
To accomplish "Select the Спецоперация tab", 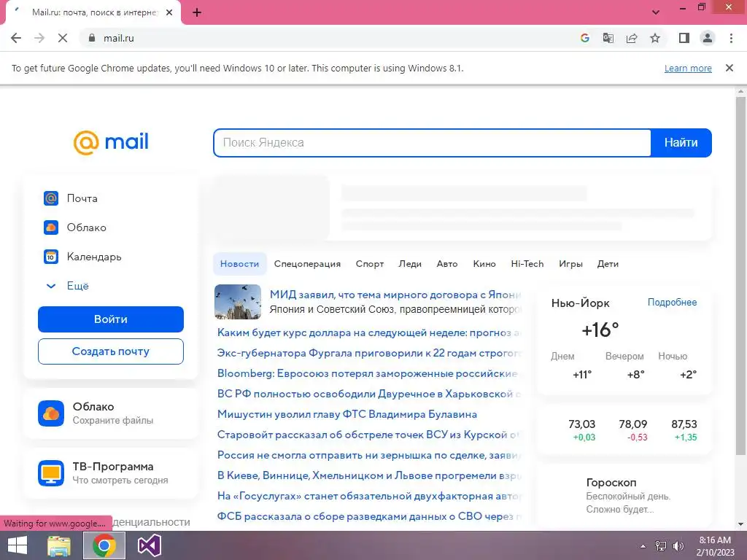I will pos(307,264).
